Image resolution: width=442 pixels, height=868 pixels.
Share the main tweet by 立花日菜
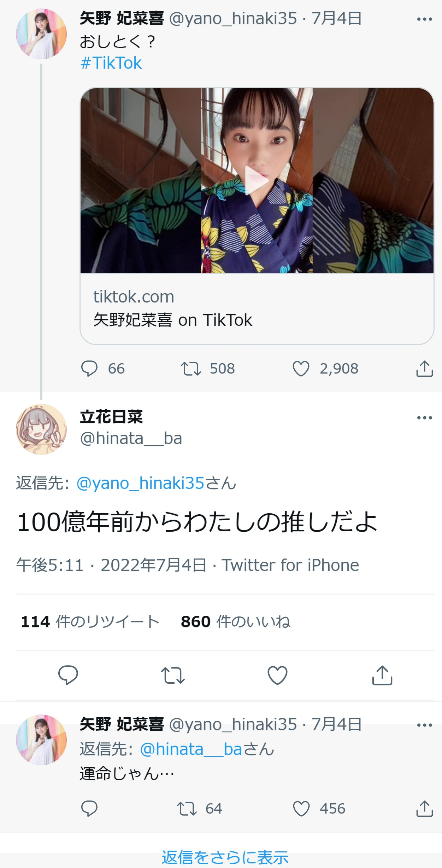[382, 675]
